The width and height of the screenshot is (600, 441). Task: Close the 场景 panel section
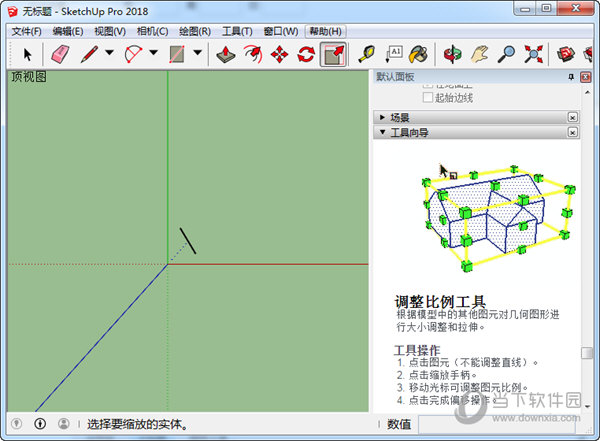[572, 117]
